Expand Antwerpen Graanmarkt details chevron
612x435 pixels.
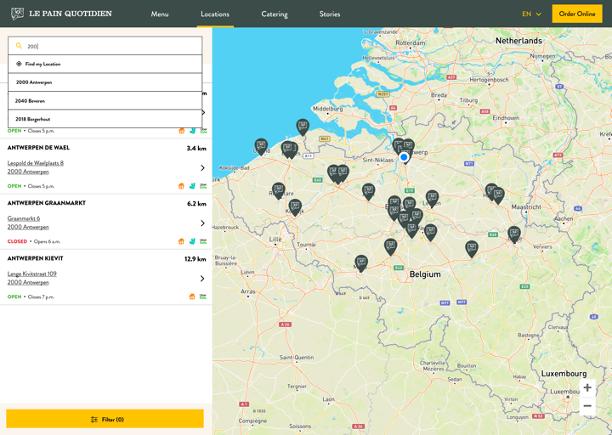coord(203,223)
